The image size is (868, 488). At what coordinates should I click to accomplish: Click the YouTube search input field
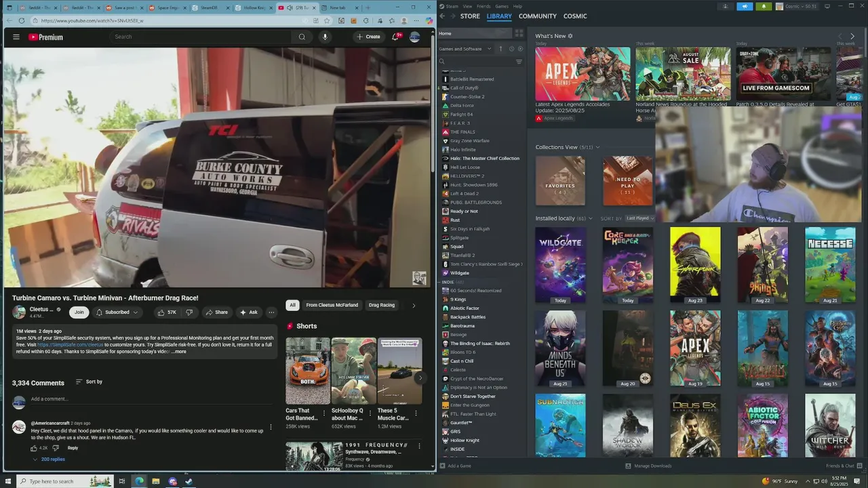coord(201,37)
